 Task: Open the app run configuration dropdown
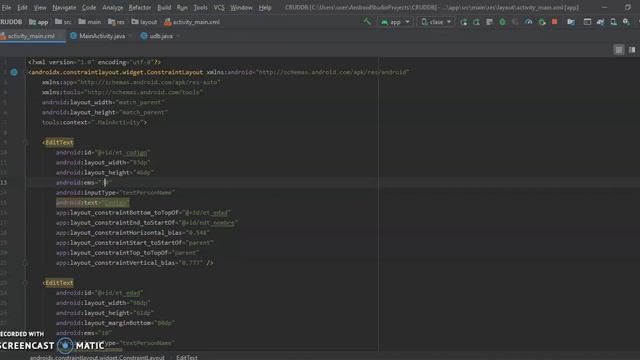coord(395,22)
